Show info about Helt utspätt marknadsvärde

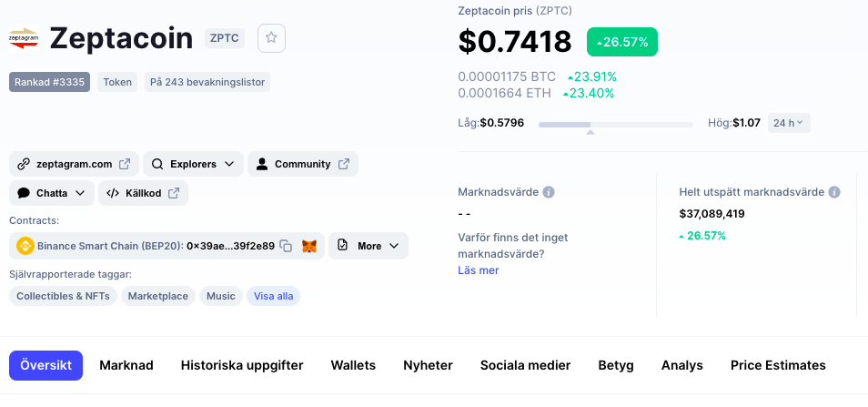tap(834, 192)
